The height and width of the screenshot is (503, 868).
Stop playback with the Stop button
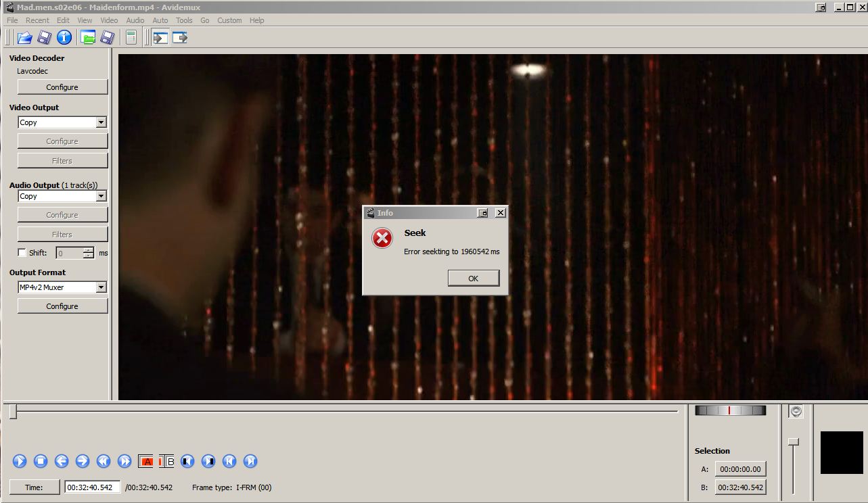[x=41, y=461]
